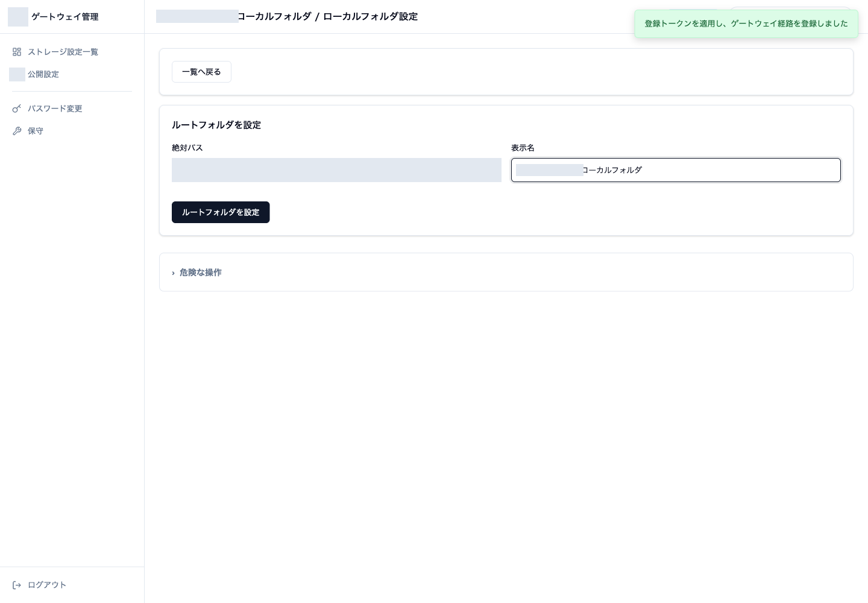
Task: Click the storage settings list grid icon
Action: (17, 52)
